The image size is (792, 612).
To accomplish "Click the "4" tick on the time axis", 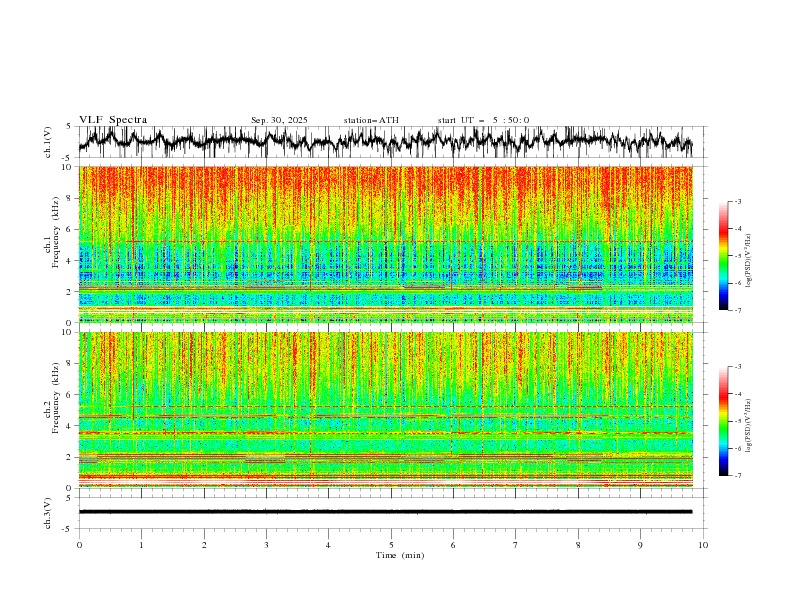I will [328, 545].
